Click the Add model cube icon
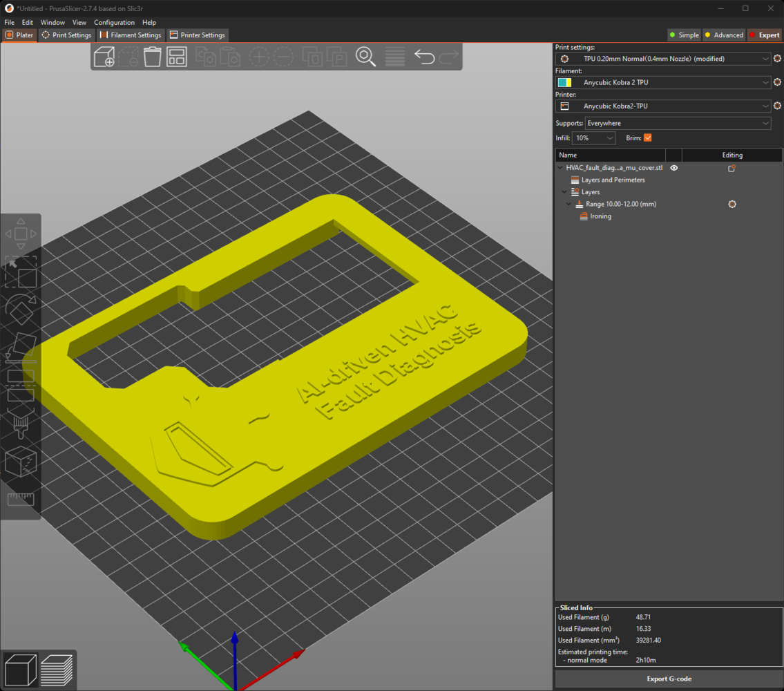784x691 pixels. (x=104, y=57)
